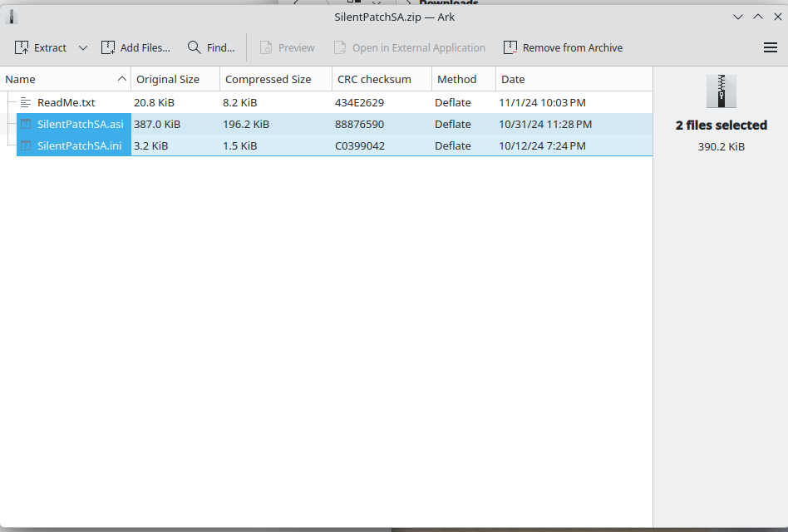Click the CRC value C0399042

point(360,145)
